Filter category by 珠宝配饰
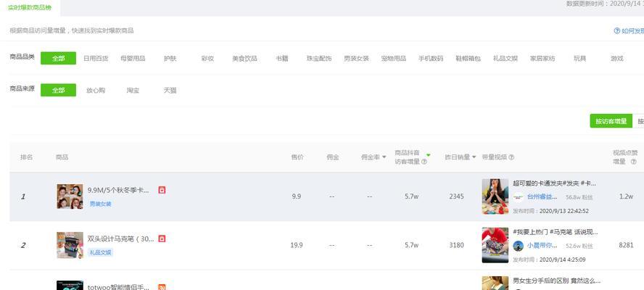Image resolution: width=644 pixels, height=290 pixels. pos(319,58)
